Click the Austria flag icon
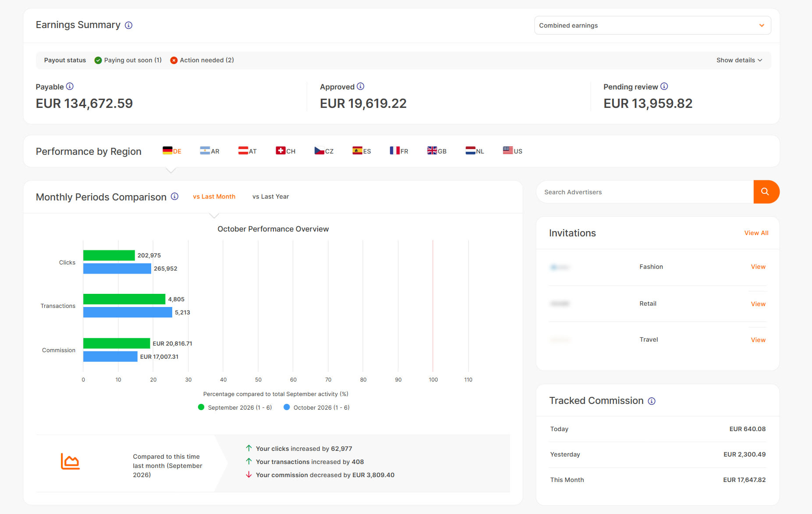Screen dimensions: 812x514 243,150
